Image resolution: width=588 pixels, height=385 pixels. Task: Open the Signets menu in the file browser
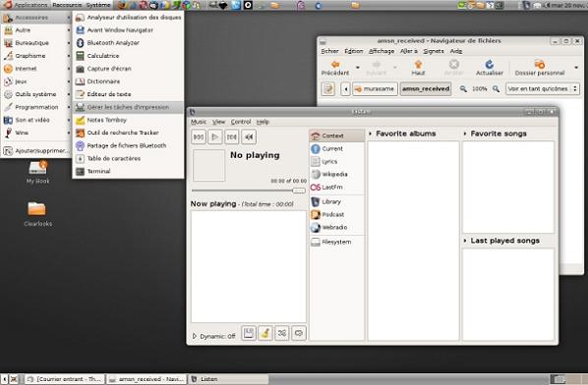coord(434,51)
